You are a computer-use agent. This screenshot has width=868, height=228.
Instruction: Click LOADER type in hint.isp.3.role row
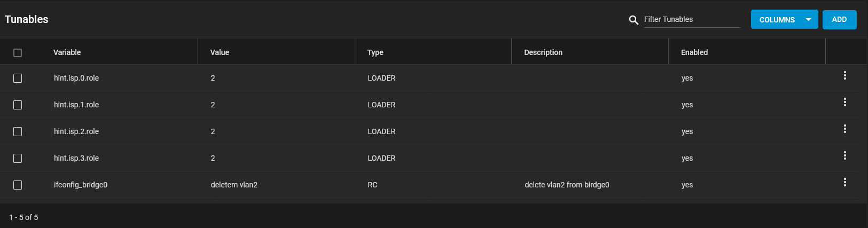pos(381,158)
